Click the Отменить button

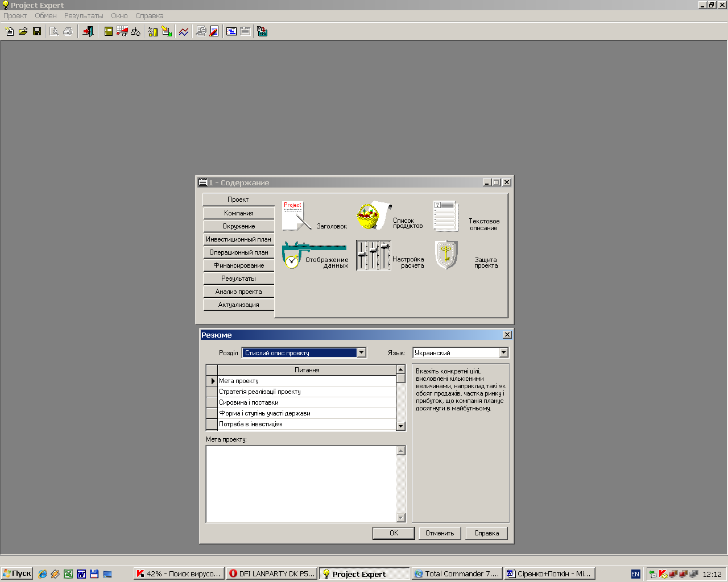coord(440,533)
